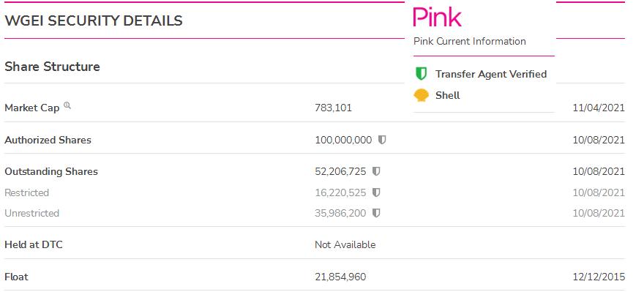Click the magnifier icon beside Market Cap

pyautogui.click(x=67, y=106)
